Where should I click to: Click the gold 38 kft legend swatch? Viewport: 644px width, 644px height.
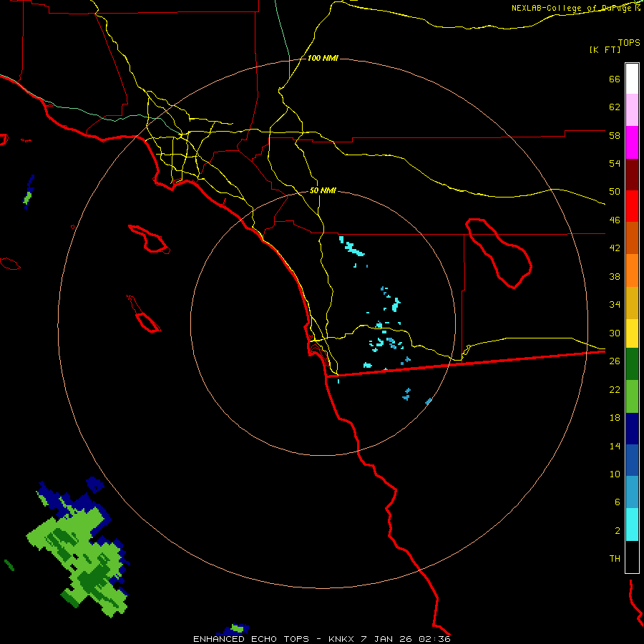pos(632,303)
